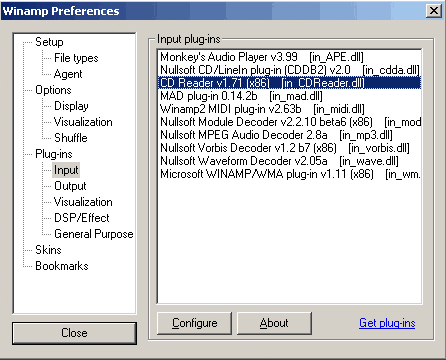
Task: Open Agent preferences
Action: [68, 74]
